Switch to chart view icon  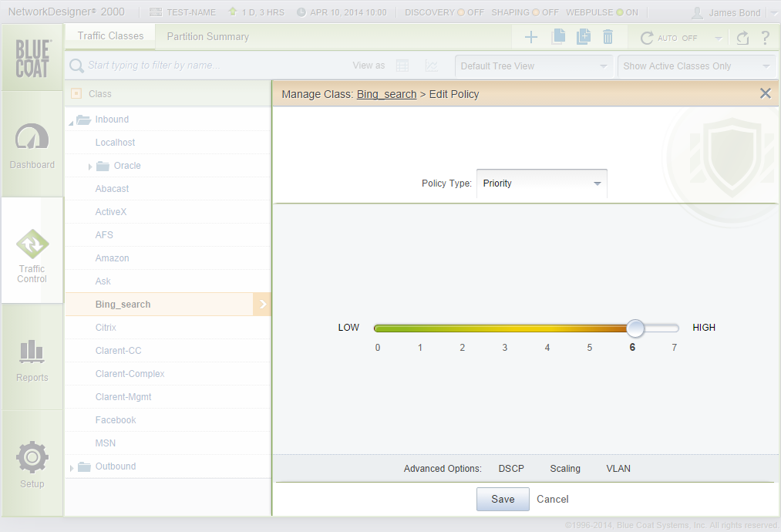431,66
